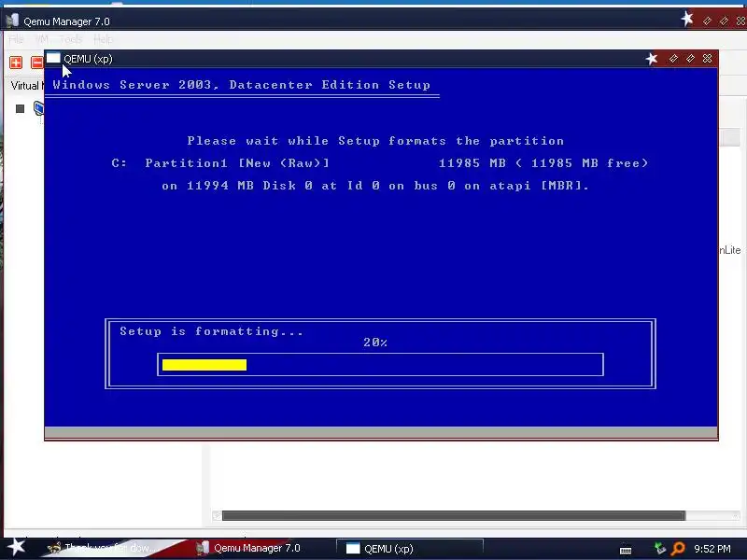
Task: Click the 'Setup is formatting...' text
Action: pyautogui.click(x=211, y=331)
